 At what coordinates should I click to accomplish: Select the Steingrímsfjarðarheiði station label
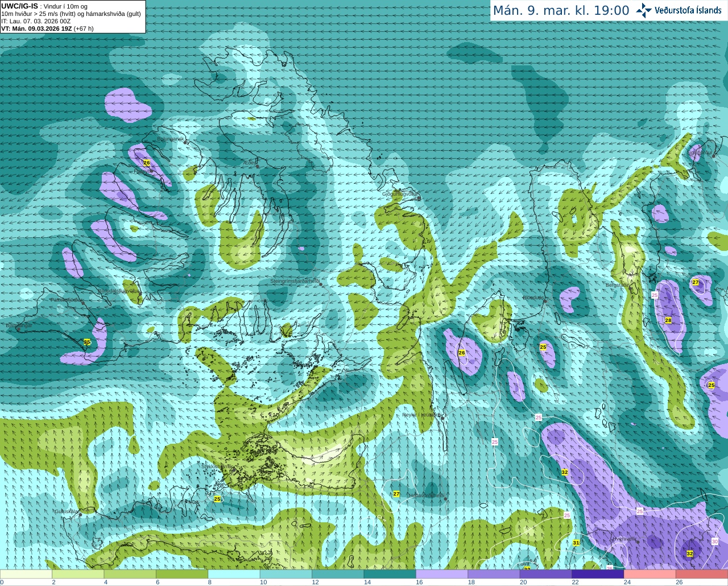click(x=295, y=281)
